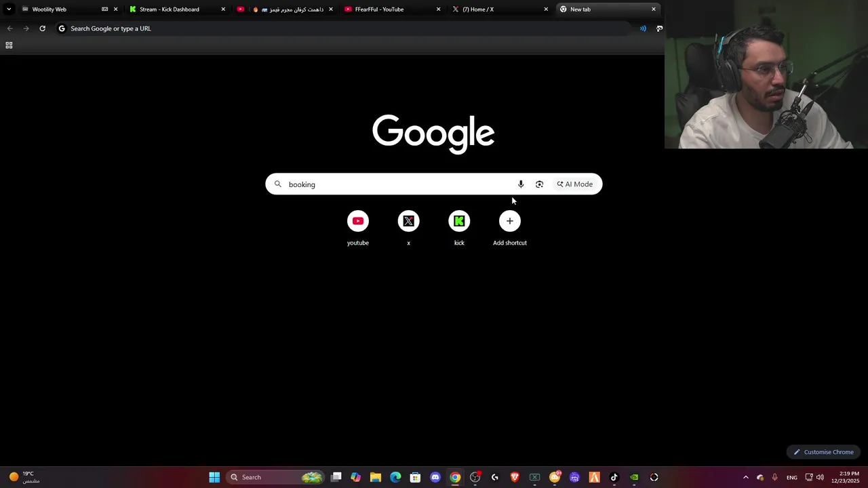Open the Windows Start menu
Image resolution: width=868 pixels, height=488 pixels.
pos(214,477)
